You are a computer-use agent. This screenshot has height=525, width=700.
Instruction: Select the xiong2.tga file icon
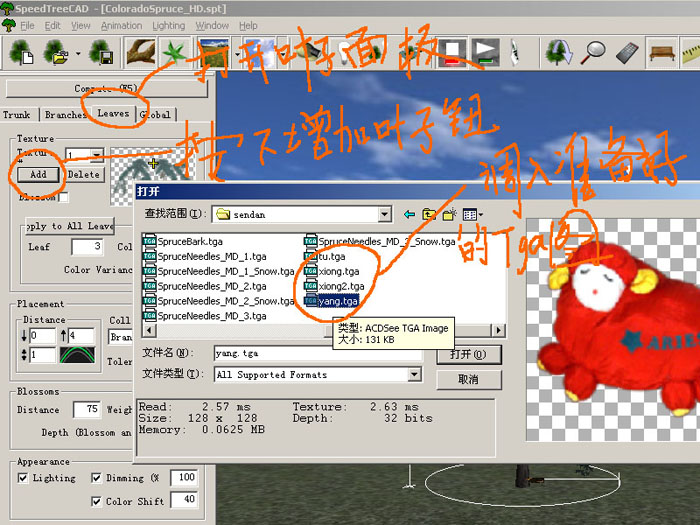point(311,286)
